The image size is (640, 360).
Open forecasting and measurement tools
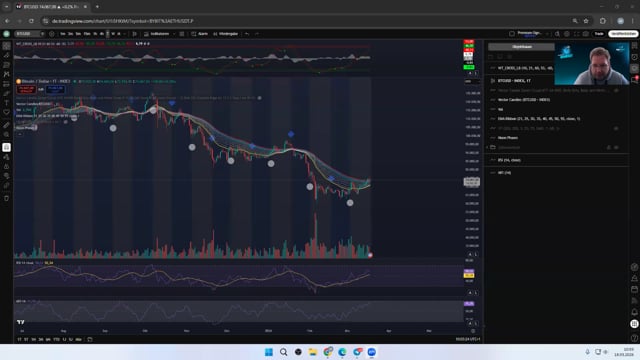tap(7, 84)
